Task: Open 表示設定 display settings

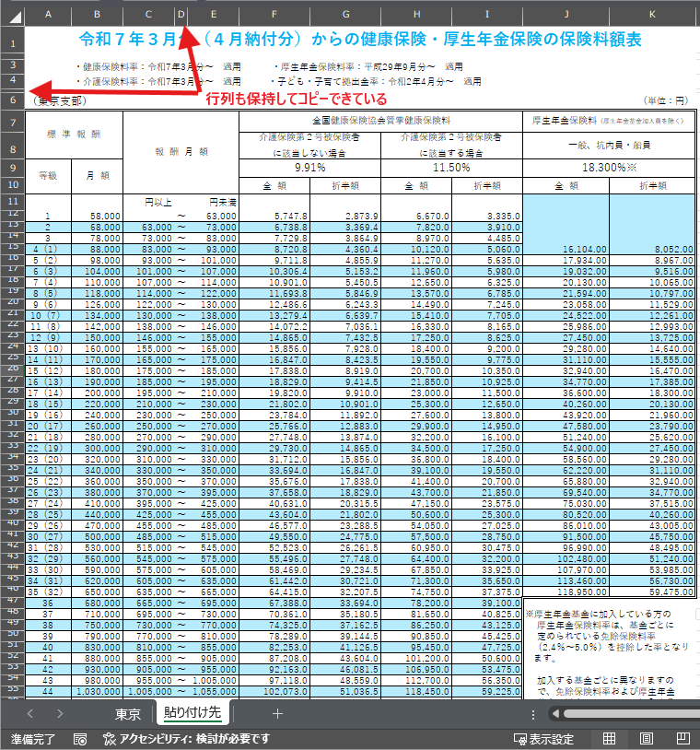Action: tap(543, 739)
